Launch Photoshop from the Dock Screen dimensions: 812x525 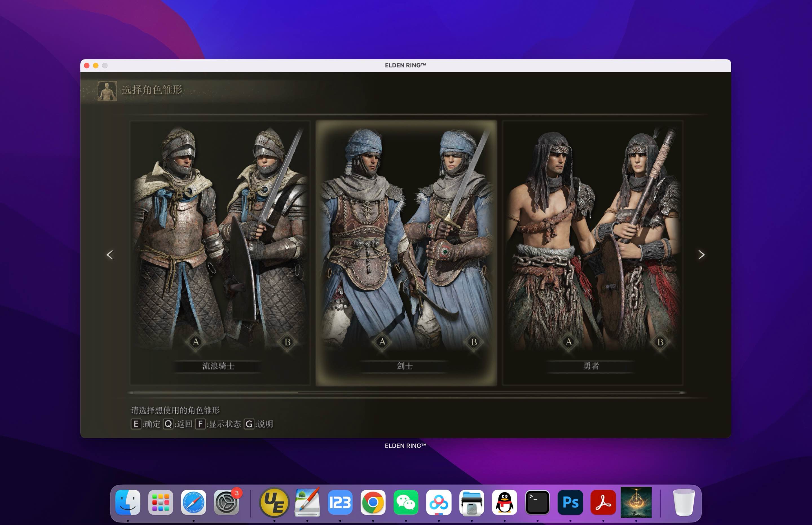(570, 502)
